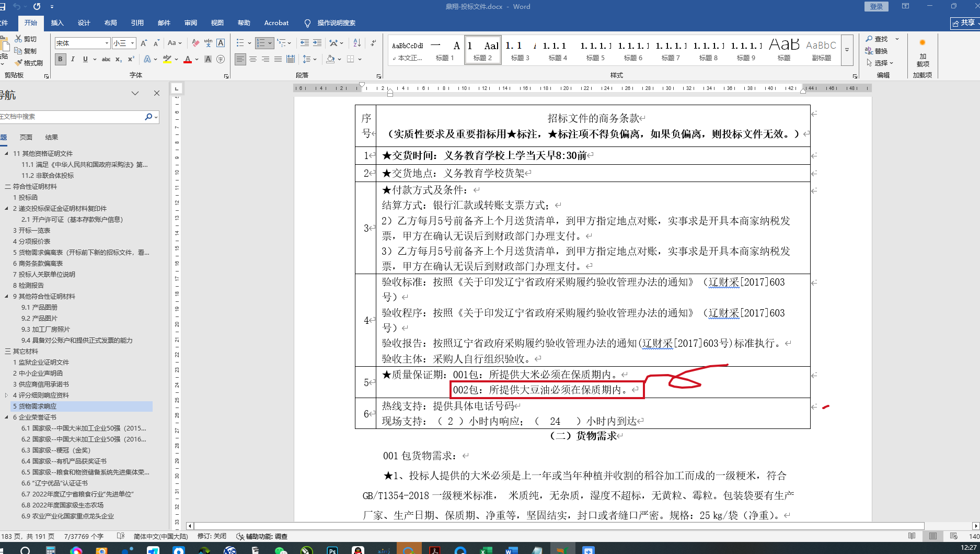
Task: Collapse the '6 企业荣誉证书' heading
Action: point(6,417)
